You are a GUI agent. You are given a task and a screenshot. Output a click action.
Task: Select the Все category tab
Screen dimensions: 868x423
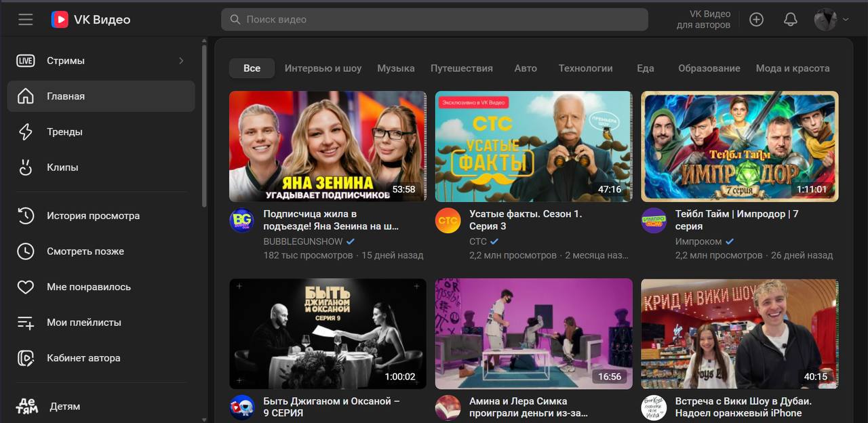pyautogui.click(x=252, y=68)
